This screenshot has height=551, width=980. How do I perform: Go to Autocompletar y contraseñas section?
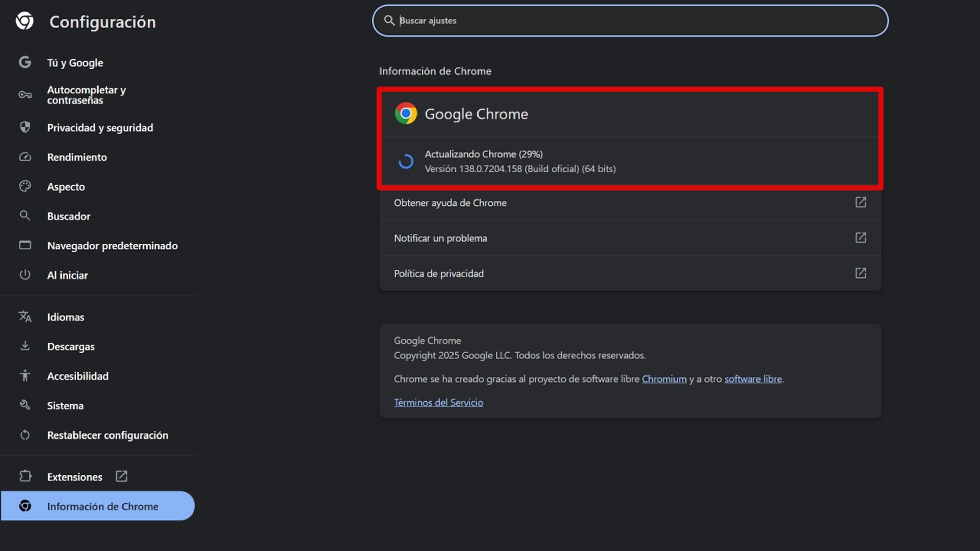point(98,95)
